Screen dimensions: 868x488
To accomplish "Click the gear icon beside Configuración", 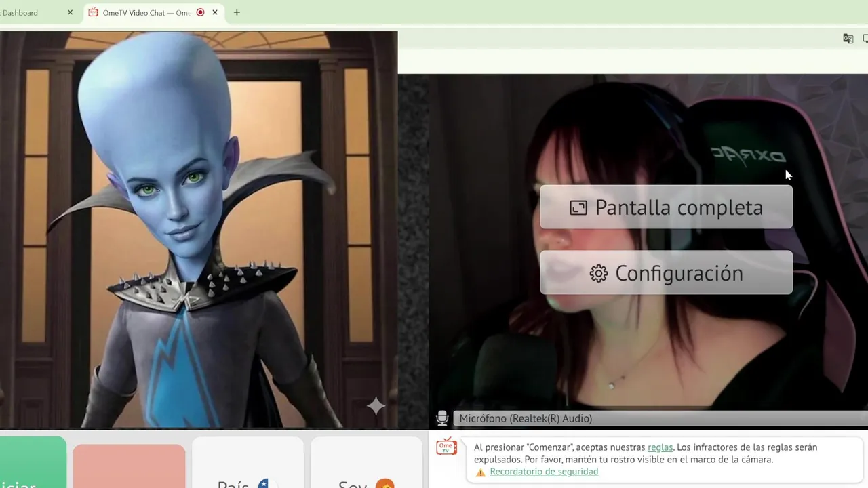I will (x=598, y=273).
